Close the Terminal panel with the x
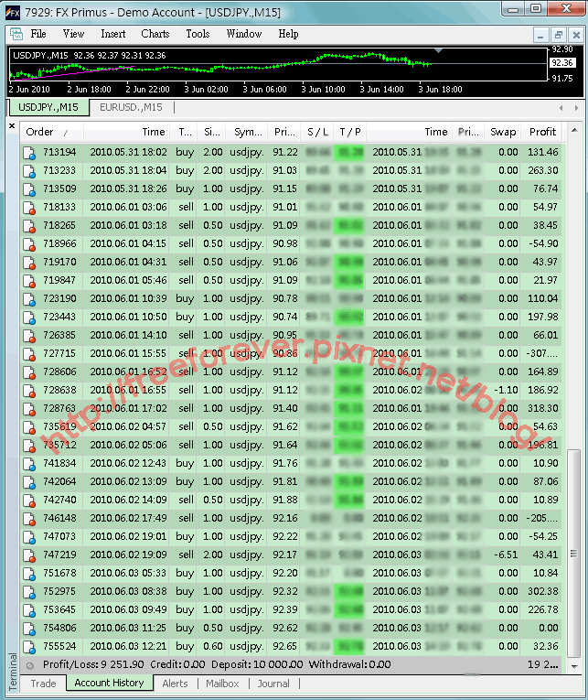 (x=12, y=126)
